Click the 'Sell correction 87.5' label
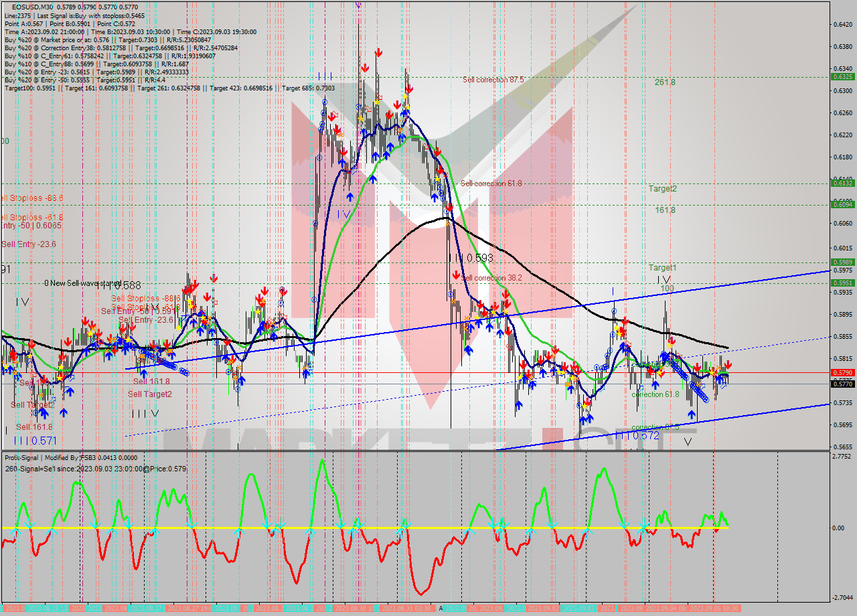857x616 pixels. click(x=493, y=79)
